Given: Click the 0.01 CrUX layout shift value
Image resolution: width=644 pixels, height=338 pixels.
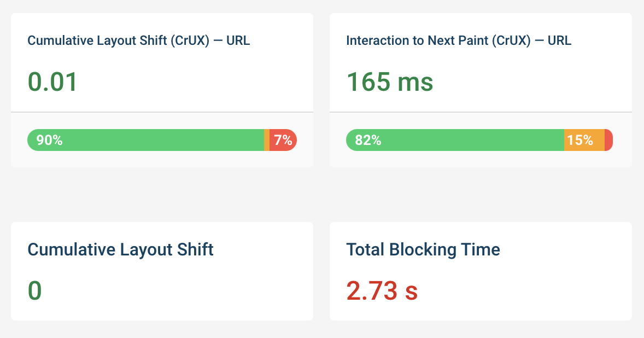Looking at the screenshot, I should pos(52,82).
